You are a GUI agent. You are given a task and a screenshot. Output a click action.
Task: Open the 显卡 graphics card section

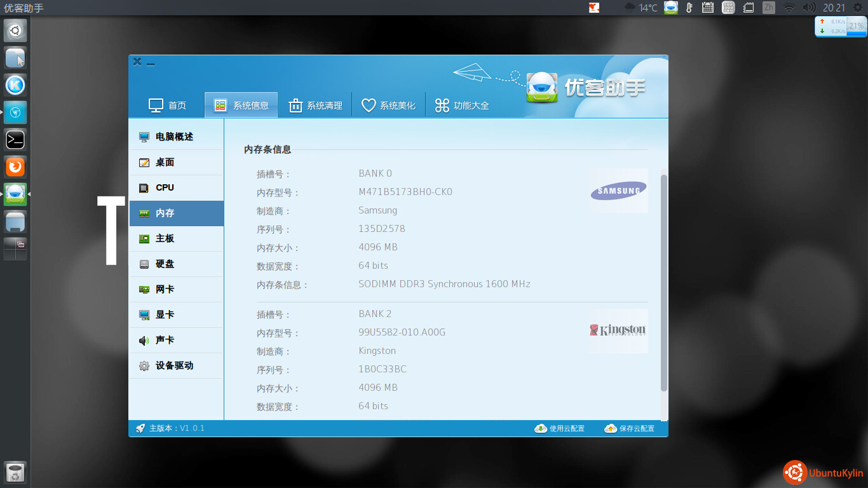click(x=165, y=315)
